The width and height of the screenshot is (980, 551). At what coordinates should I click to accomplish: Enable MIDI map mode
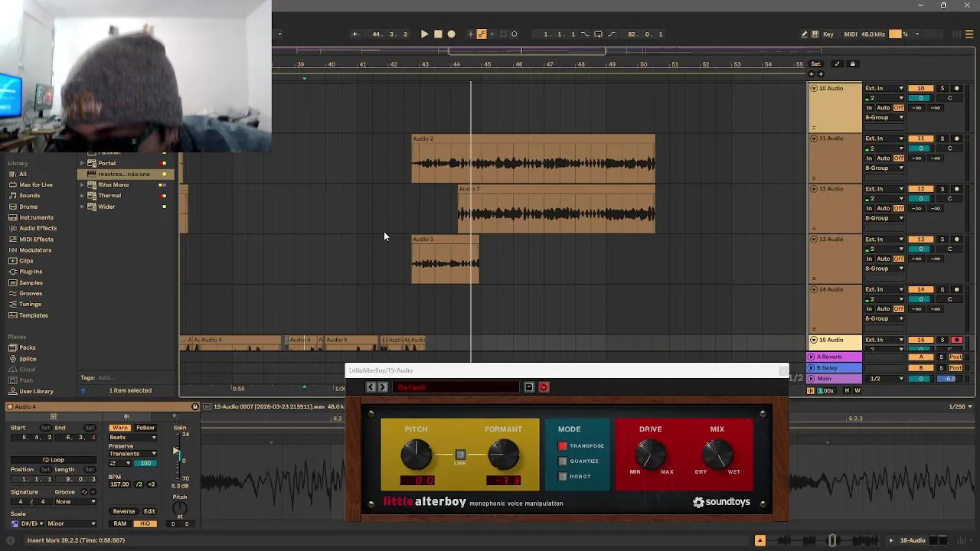851,34
